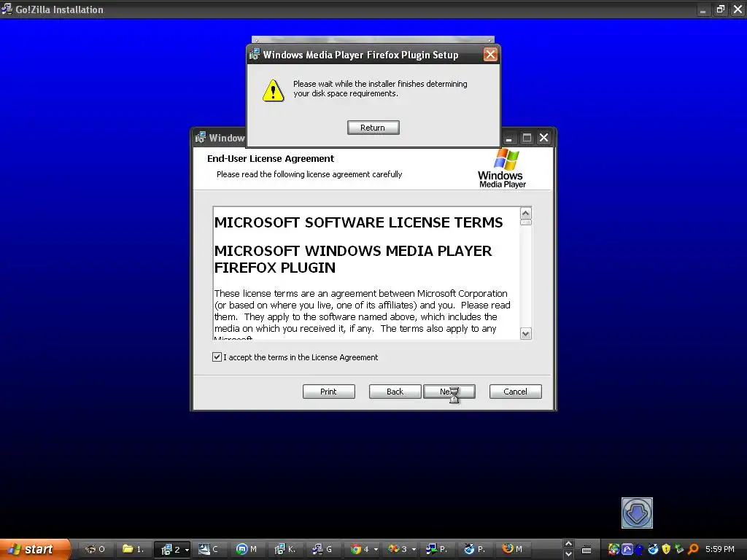747x560 pixels.
Task: Click the Firefox taskbar item labeled M
Action: point(512,550)
